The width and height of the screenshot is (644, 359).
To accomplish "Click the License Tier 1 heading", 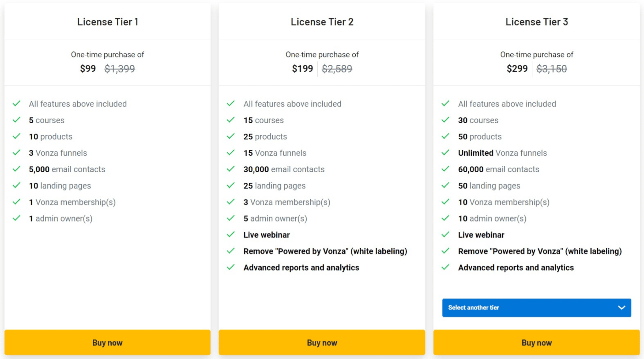I will coord(108,22).
